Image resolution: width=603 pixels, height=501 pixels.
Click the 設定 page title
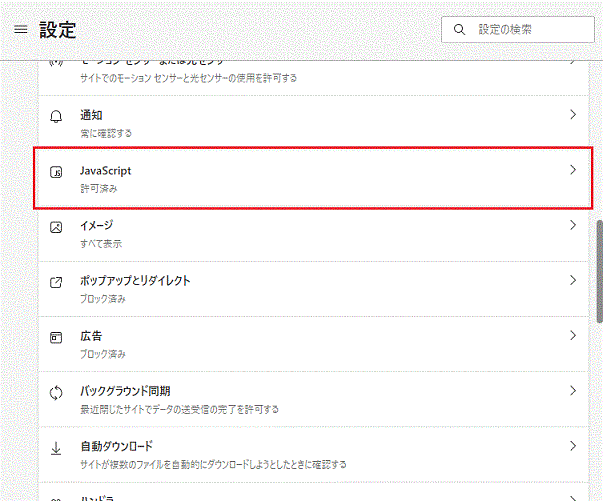pyautogui.click(x=58, y=30)
